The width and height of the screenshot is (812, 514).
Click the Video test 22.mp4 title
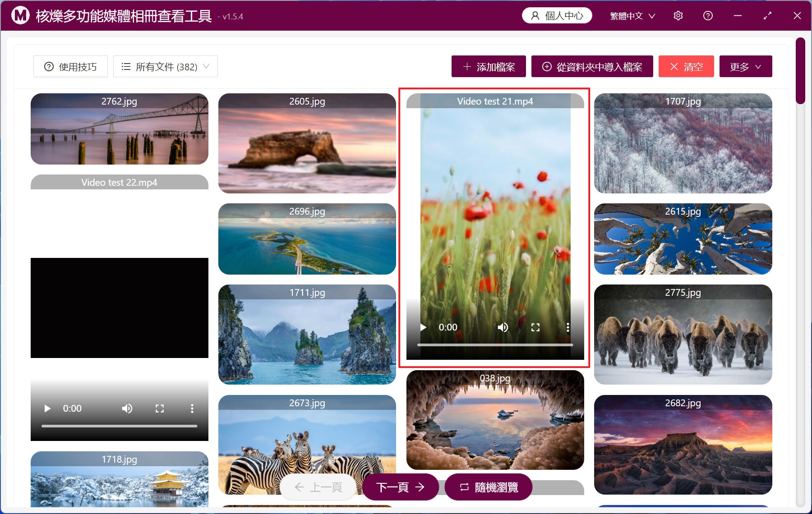119,183
